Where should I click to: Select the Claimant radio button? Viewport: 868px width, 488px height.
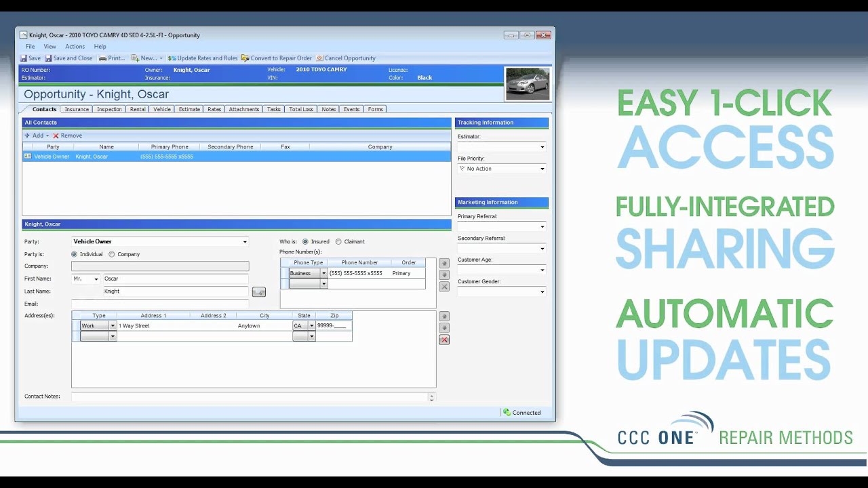tap(338, 241)
